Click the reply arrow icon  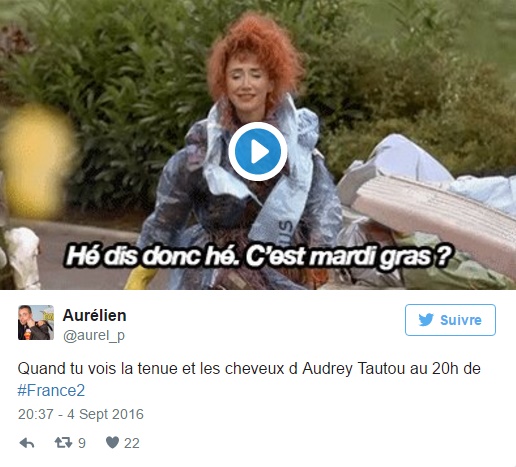(x=27, y=443)
